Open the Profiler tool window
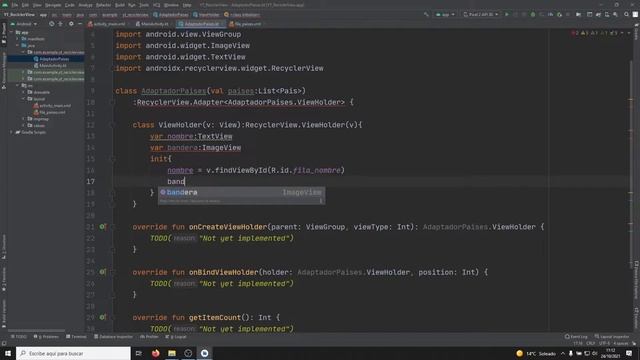The width and height of the screenshot is (640, 360). [x=149, y=337]
